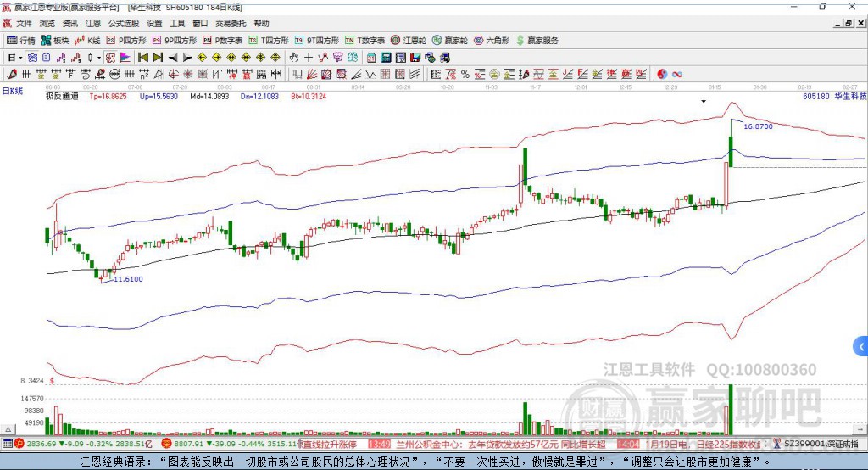Open the calculator icon
Viewport: 868px width, 470px height.
pyautogui.click(x=387, y=58)
